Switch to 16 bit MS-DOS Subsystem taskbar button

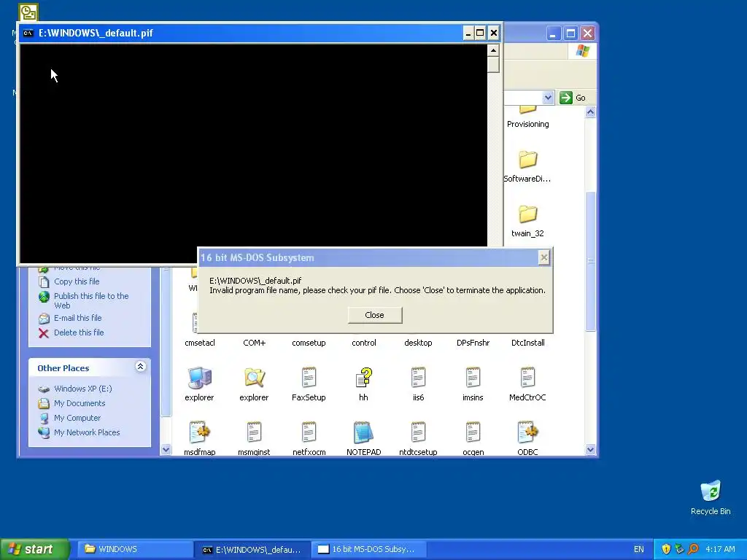(x=368, y=550)
